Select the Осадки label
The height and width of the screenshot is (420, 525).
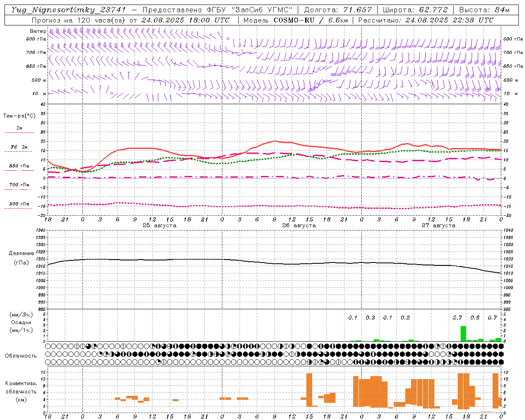(21, 322)
